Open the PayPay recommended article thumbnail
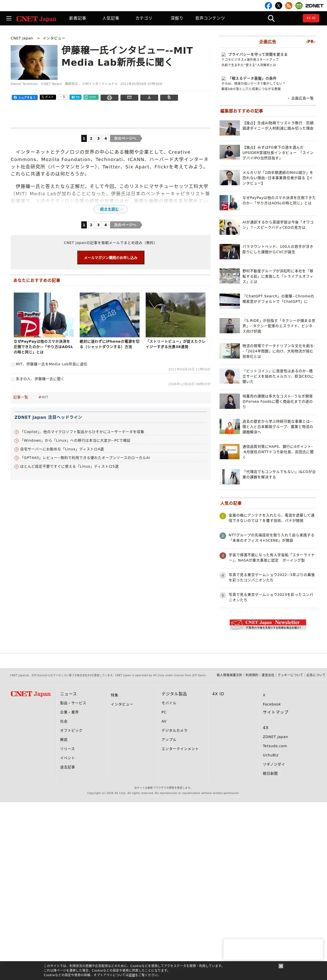The height and width of the screenshot is (980, 327). pos(44,315)
